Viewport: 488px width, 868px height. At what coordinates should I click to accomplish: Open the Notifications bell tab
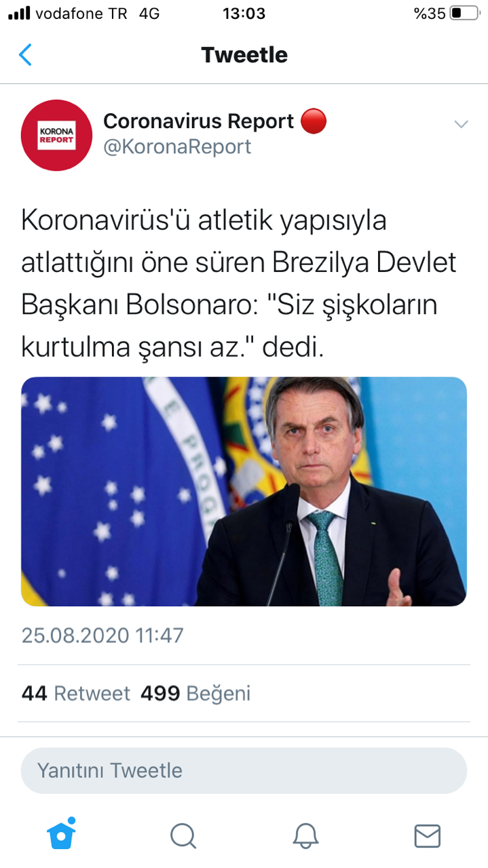pyautogui.click(x=305, y=835)
